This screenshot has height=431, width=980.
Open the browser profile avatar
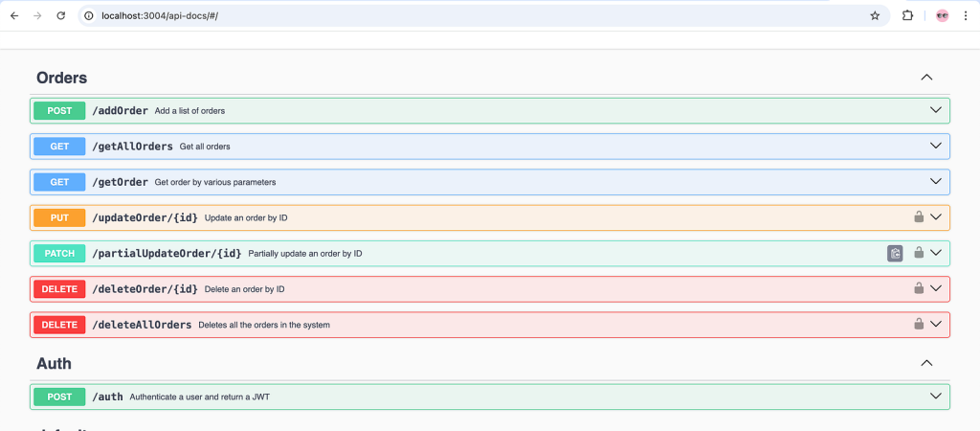[942, 15]
